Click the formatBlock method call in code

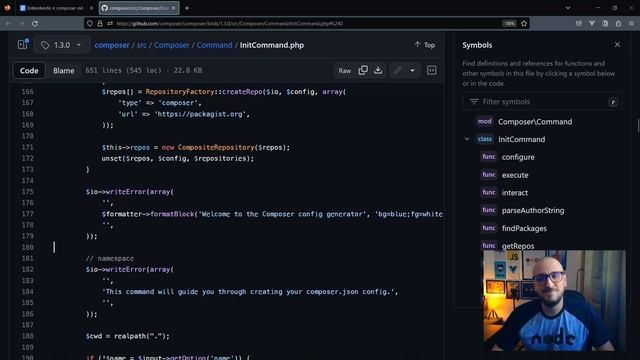coord(172,214)
